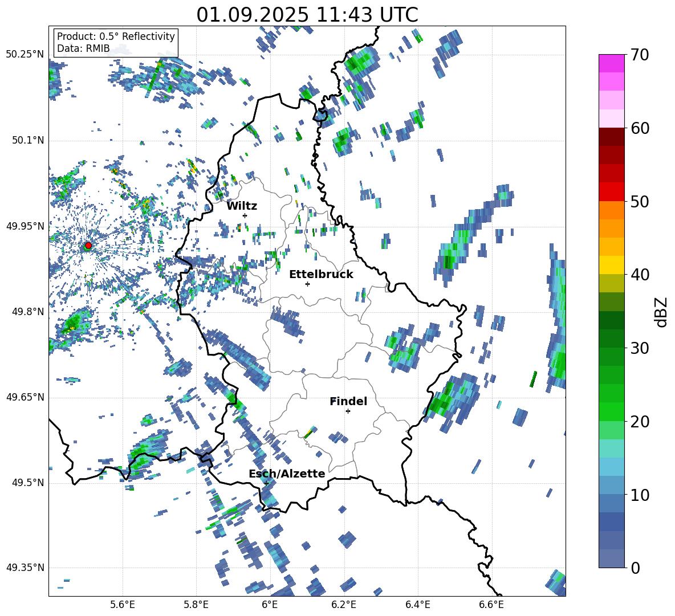Image resolution: width=675 pixels, height=616 pixels.
Task: Click the 'Data: RMIB' text
Action: [83, 48]
